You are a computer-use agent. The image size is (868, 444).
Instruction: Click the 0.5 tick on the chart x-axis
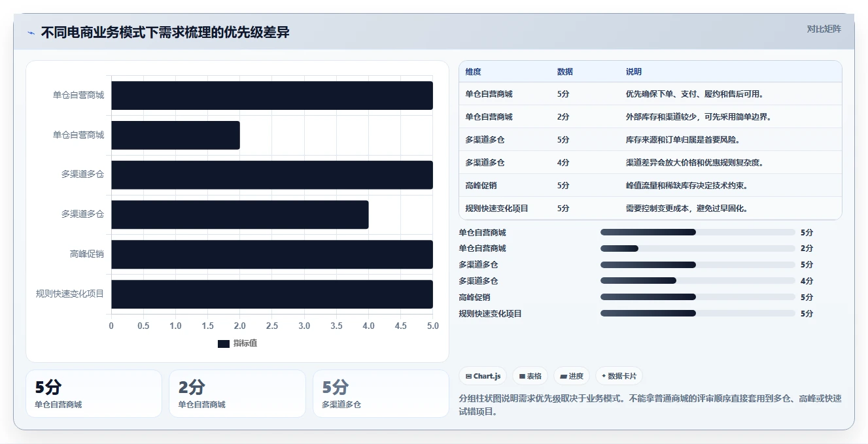tap(143, 326)
